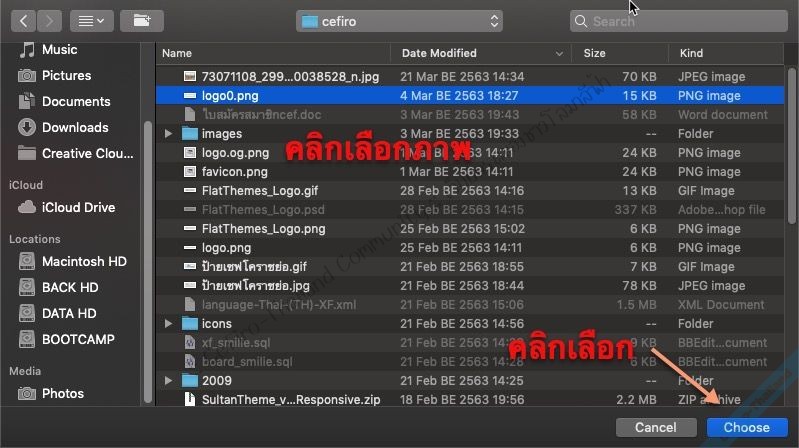Viewport: 799px width, 448px height.
Task: Click the Search field
Action: [678, 21]
